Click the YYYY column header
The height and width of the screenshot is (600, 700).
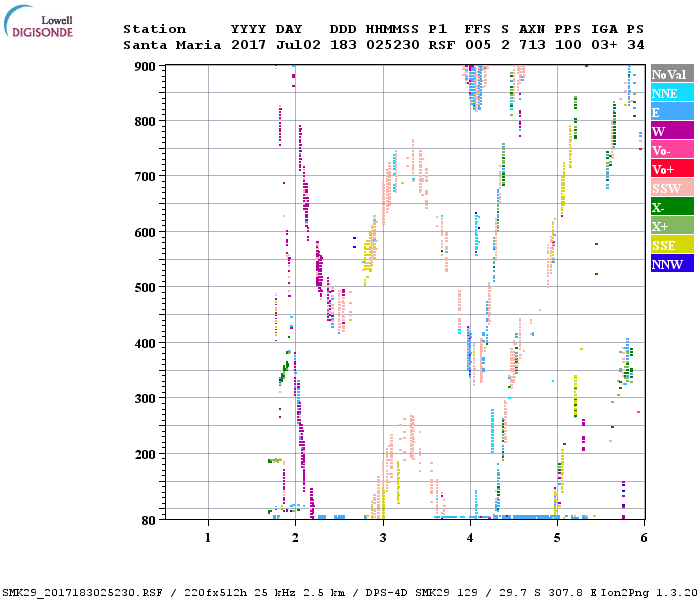click(249, 29)
